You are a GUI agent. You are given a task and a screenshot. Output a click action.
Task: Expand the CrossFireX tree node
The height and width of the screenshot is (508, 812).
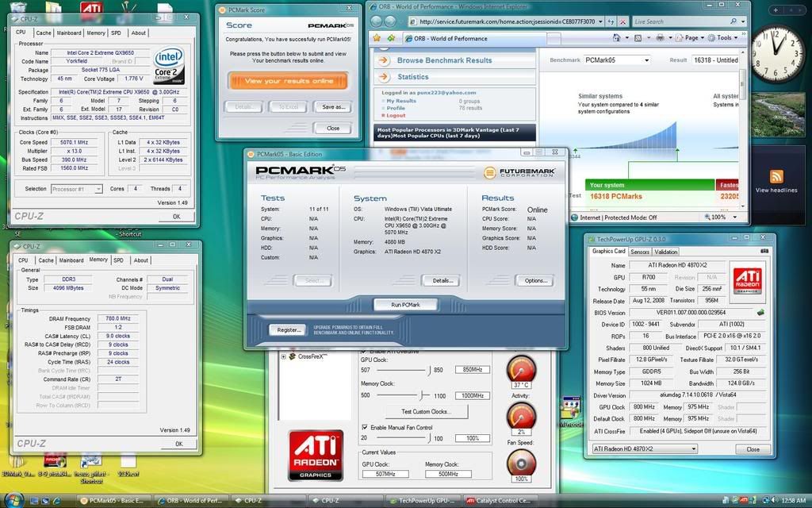pyautogui.click(x=283, y=356)
